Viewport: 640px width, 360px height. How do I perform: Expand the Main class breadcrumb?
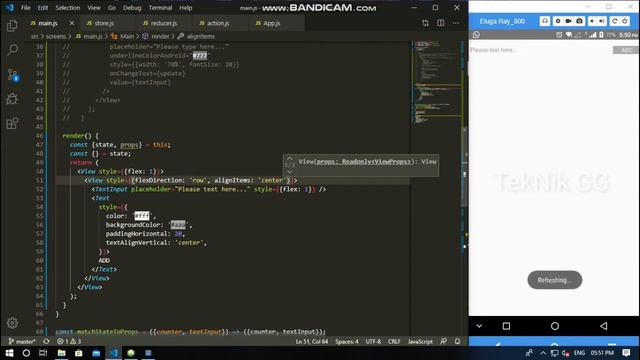123,36
